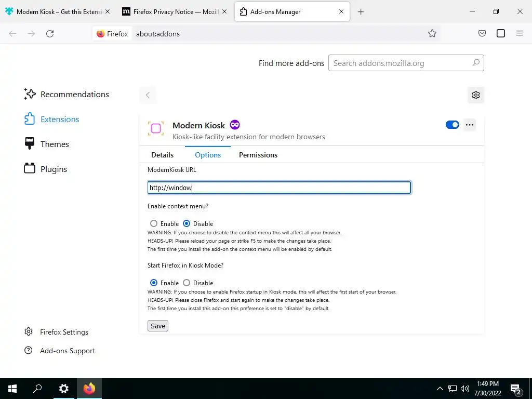Open the Firefox hamburger menu
Image resolution: width=532 pixels, height=399 pixels.
[x=520, y=33]
